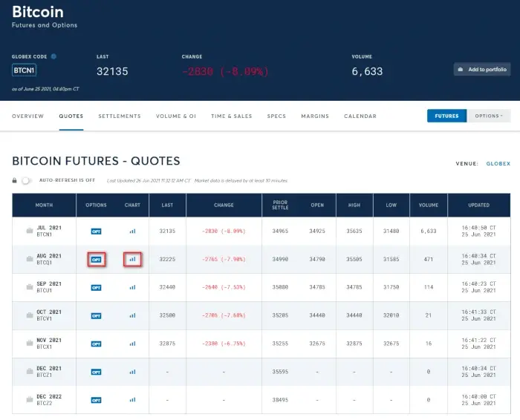The width and height of the screenshot is (520, 420).
Task: Click the lock icon beside auto-refresh
Action: click(14, 180)
